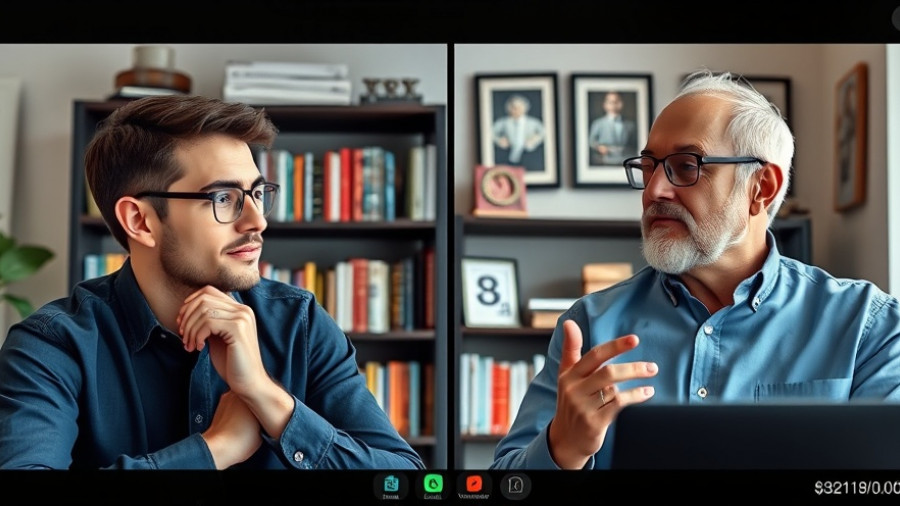The width and height of the screenshot is (900, 506).
Task: Click the gray circular button at top-right corner
Action: [895, 17]
